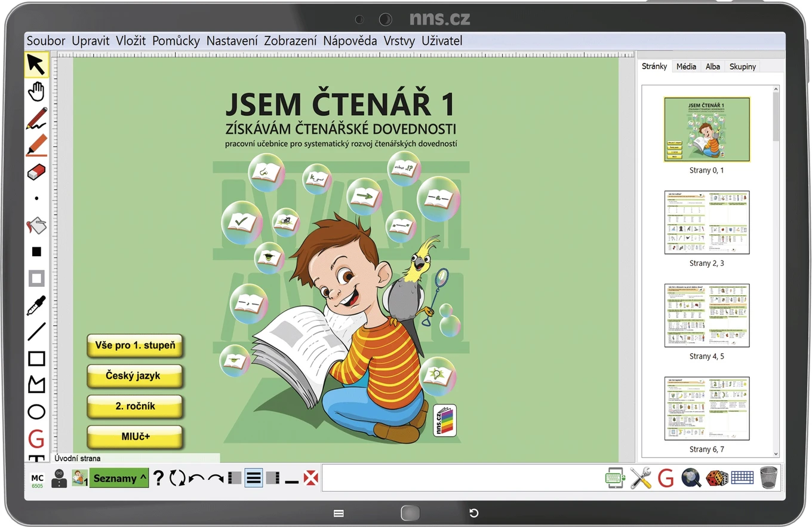Select the black fill color square

[x=36, y=252]
